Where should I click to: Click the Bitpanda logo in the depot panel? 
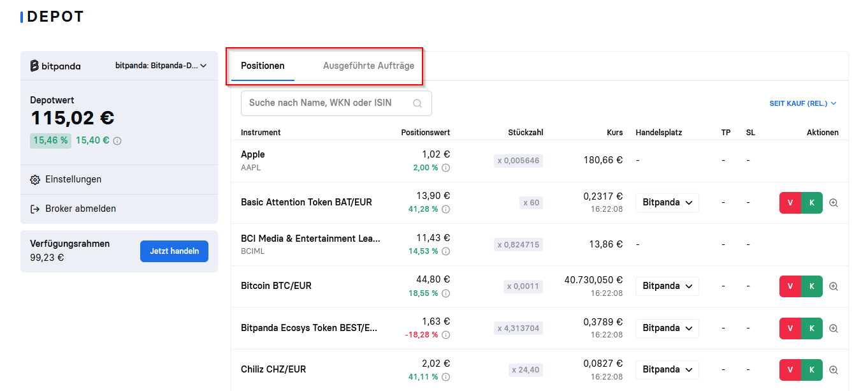pyautogui.click(x=55, y=66)
